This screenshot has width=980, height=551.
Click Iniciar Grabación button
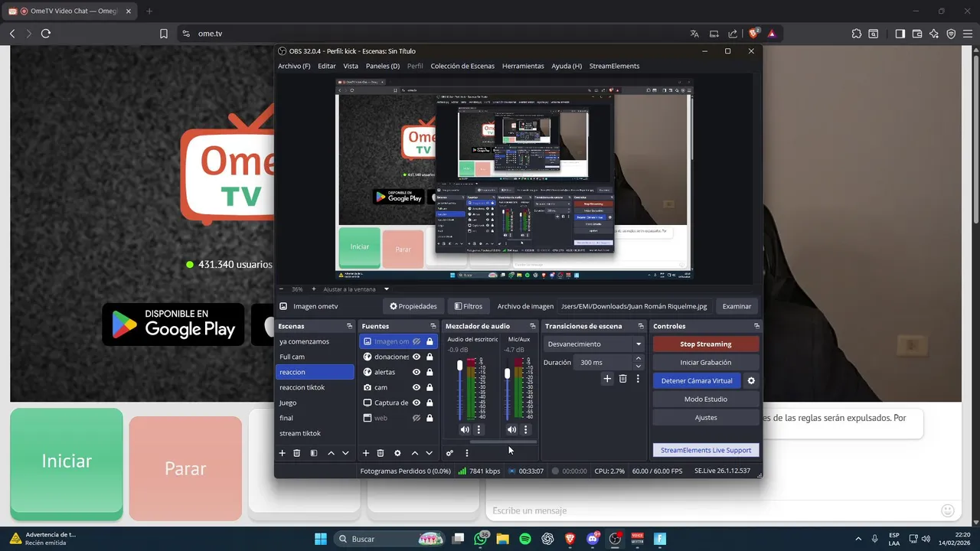coord(706,363)
